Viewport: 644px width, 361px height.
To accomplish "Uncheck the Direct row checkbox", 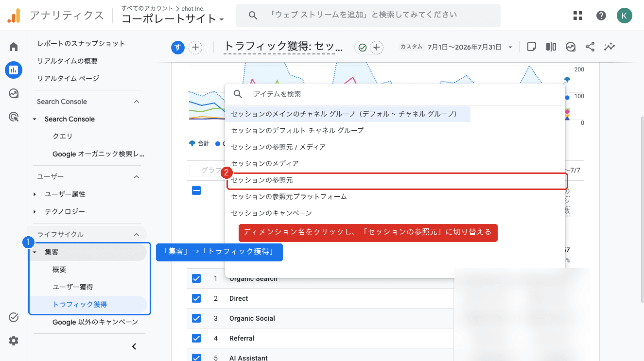I will [x=196, y=298].
